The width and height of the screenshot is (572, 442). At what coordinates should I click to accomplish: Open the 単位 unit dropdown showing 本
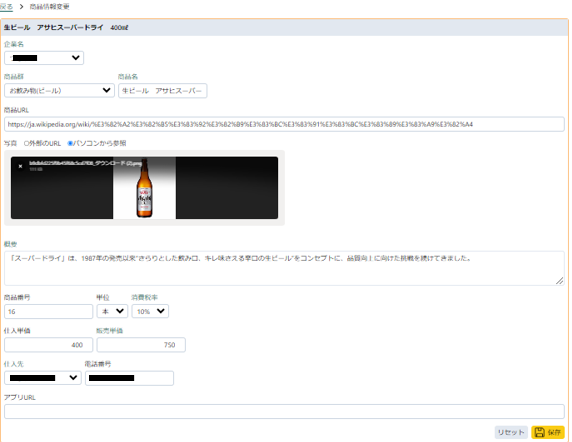click(112, 311)
